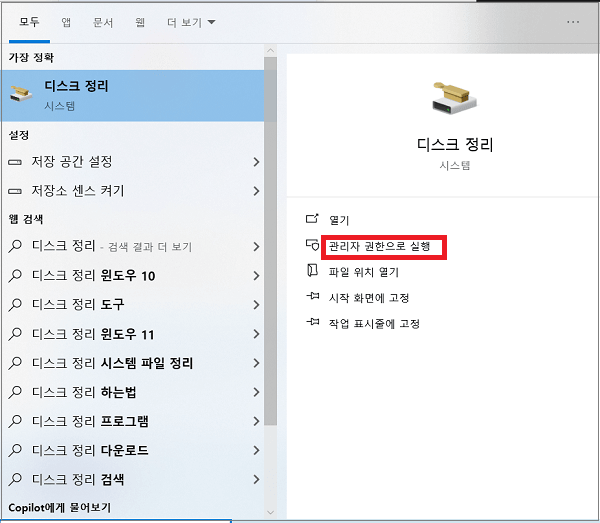
Task: Click the storage icon beside 저장소 센스 켜기
Action: [15, 191]
